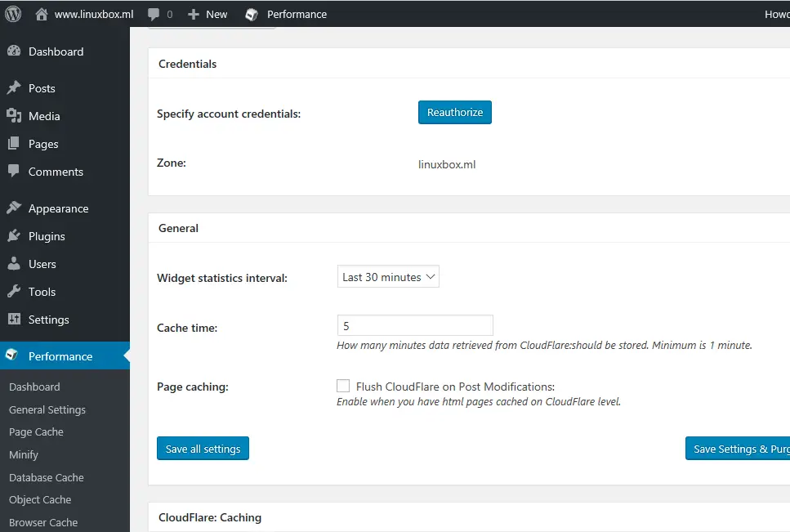Click the + New icon to create content

(x=192, y=13)
